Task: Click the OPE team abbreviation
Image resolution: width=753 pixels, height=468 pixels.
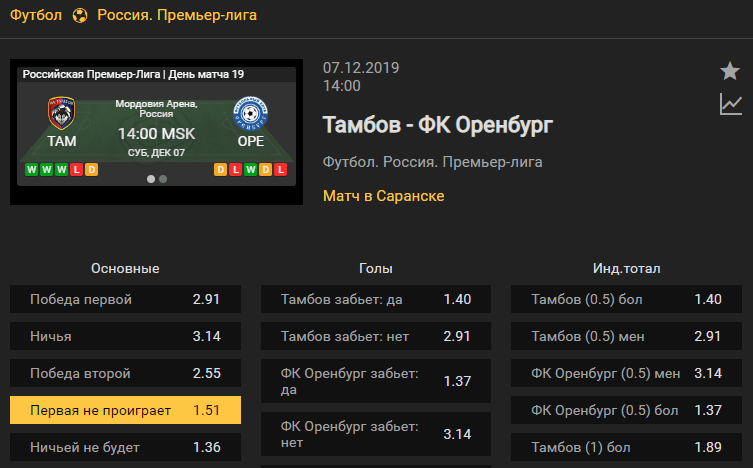Action: pyautogui.click(x=251, y=141)
